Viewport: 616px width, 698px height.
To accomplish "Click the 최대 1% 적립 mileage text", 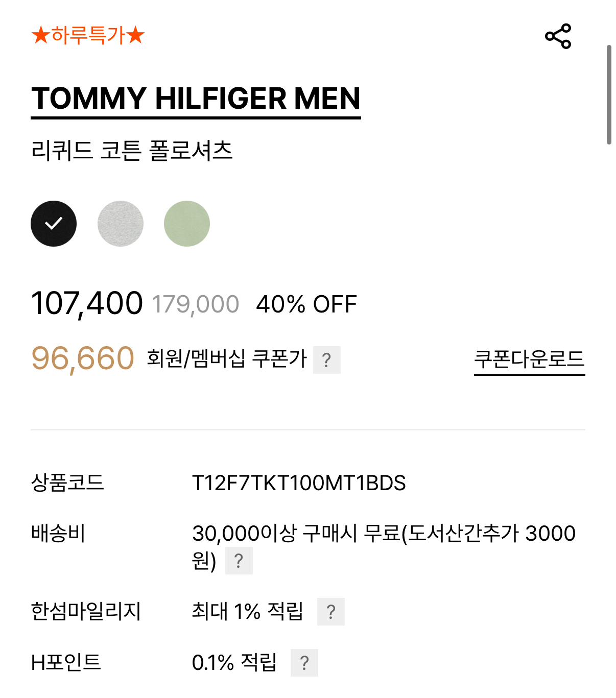I will pyautogui.click(x=248, y=611).
